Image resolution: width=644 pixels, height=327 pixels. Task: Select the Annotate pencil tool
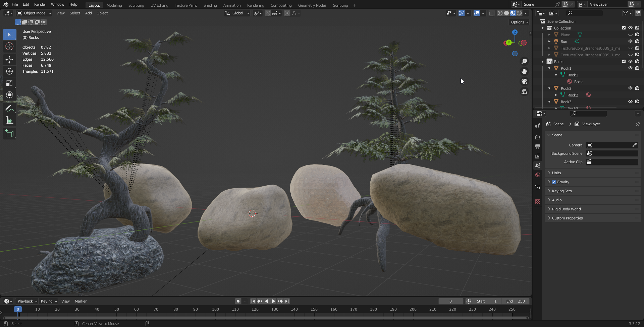(9, 108)
